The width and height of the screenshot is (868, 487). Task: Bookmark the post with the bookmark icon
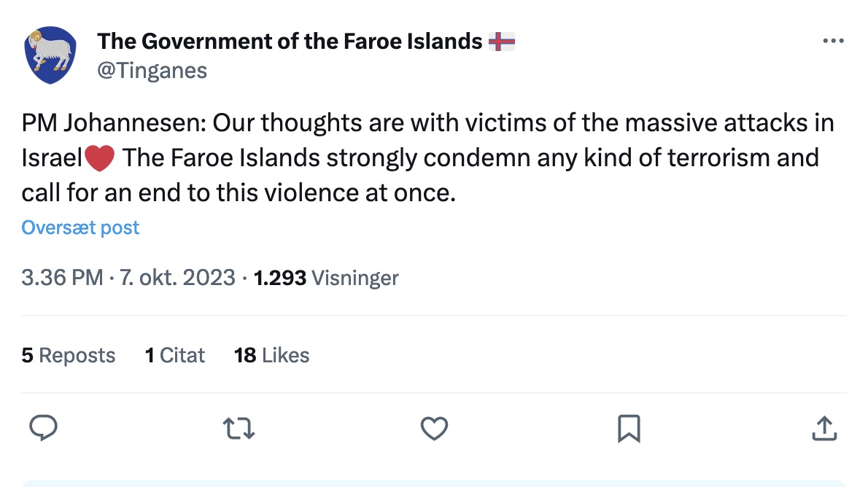point(629,429)
